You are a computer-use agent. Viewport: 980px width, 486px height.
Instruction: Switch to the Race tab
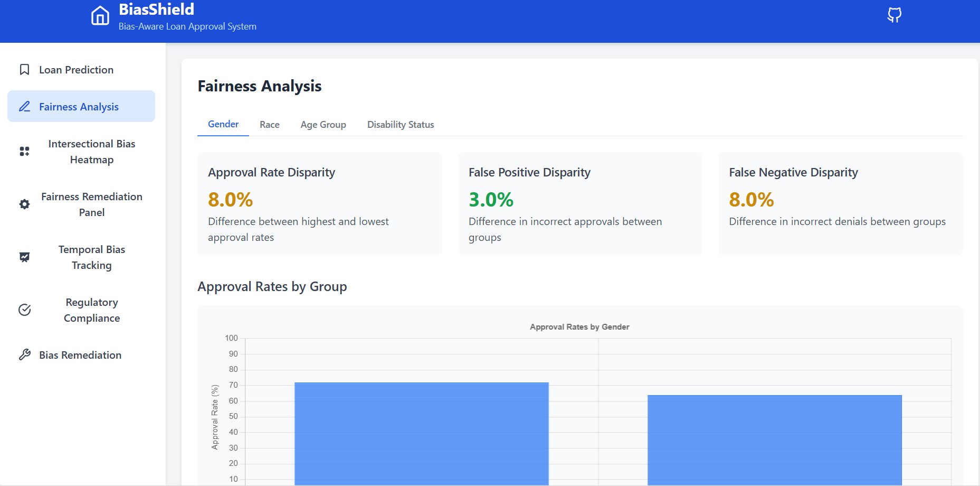pyautogui.click(x=270, y=125)
